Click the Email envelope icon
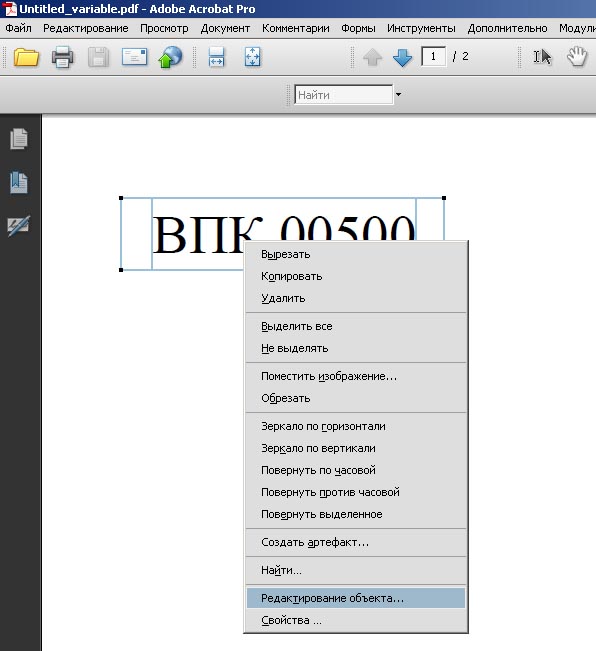The height and width of the screenshot is (651, 596). [x=134, y=57]
